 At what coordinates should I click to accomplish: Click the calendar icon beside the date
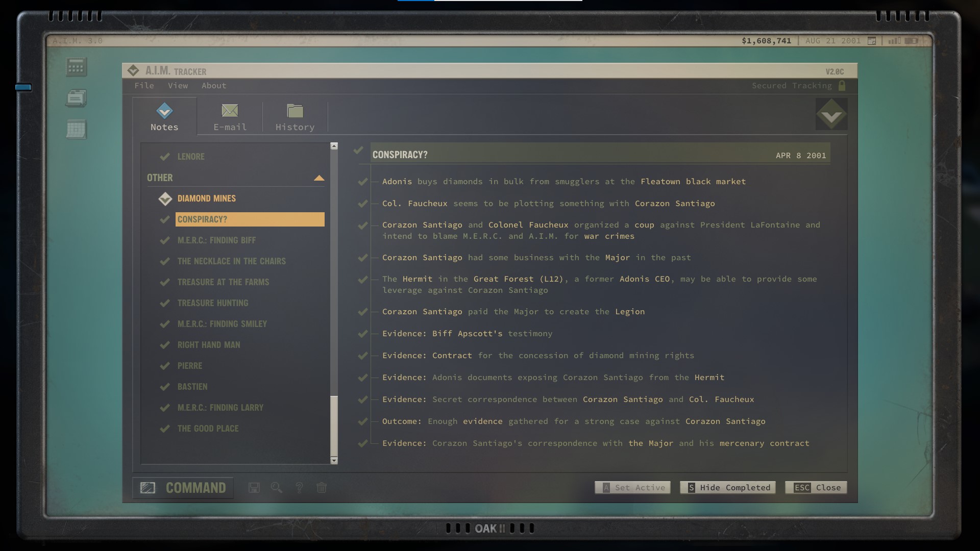pyautogui.click(x=872, y=41)
